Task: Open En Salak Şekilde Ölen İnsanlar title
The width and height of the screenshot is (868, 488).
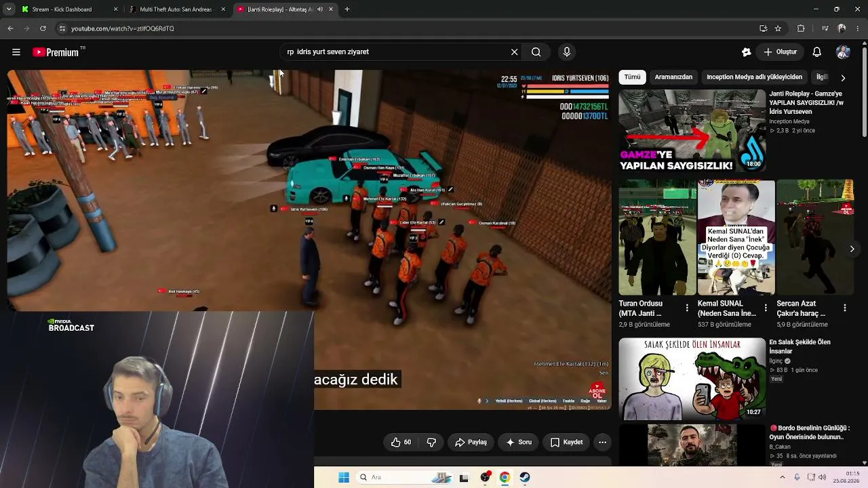Action: [x=800, y=346]
